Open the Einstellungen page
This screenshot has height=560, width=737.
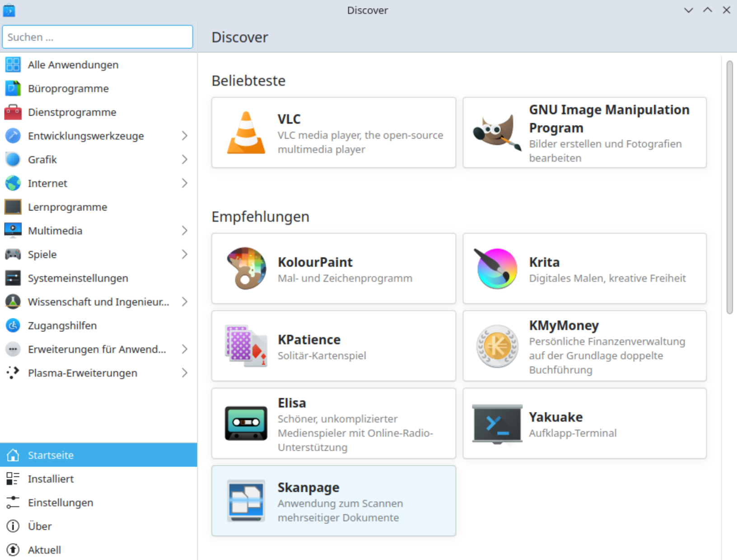tap(61, 502)
